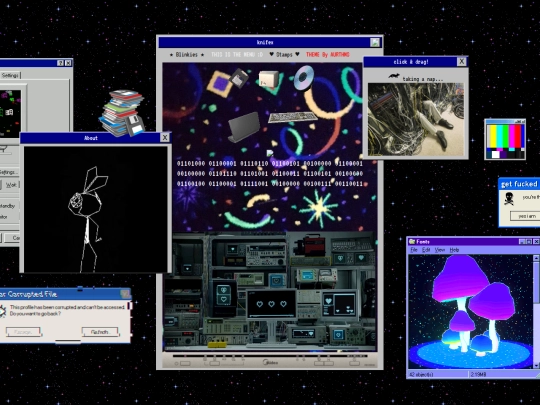The image size is (540, 405).
Task: Click the help question mark button in the Settings window
Action: pos(61,63)
